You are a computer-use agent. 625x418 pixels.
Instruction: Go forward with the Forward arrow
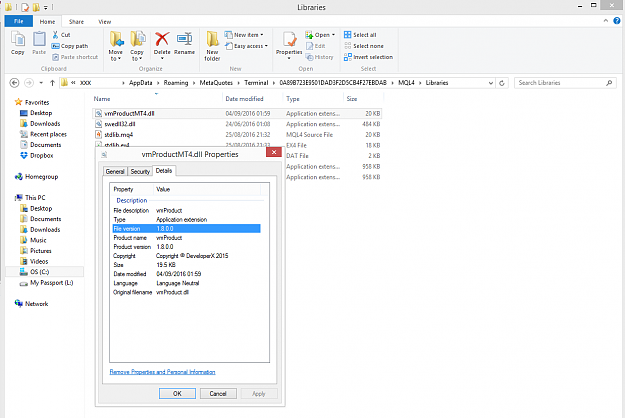point(29,83)
